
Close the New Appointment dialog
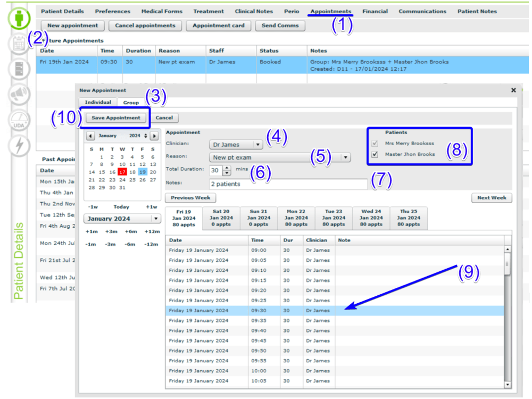pyautogui.click(x=513, y=90)
